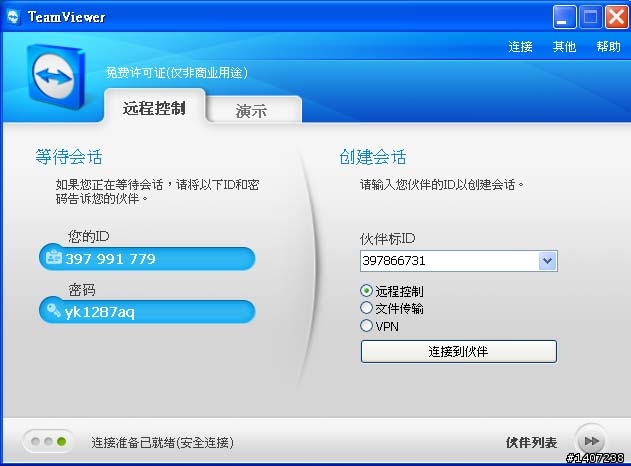The image size is (631, 466).
Task: Open the 帮助 menu
Action: [x=608, y=47]
